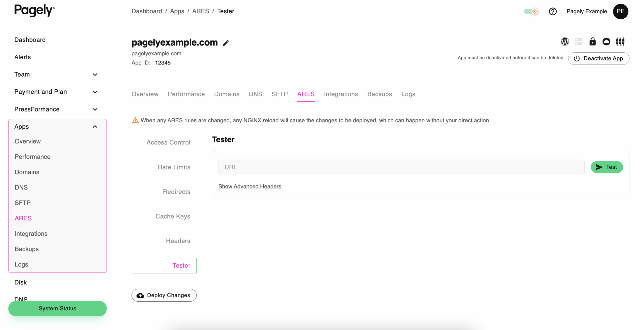644x330 pixels.
Task: Open Performance under Apps in sidebar
Action: click(x=32, y=157)
